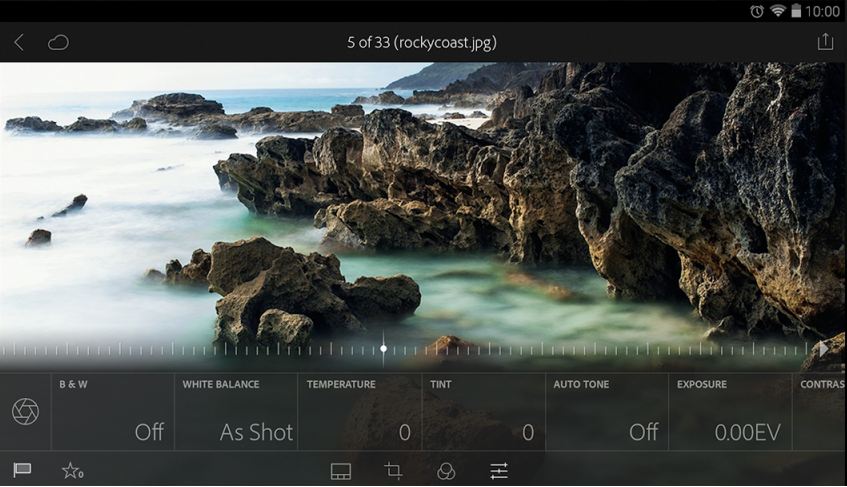This screenshot has width=847, height=487.
Task: Select the Temperature adjustment tile
Action: (359, 412)
